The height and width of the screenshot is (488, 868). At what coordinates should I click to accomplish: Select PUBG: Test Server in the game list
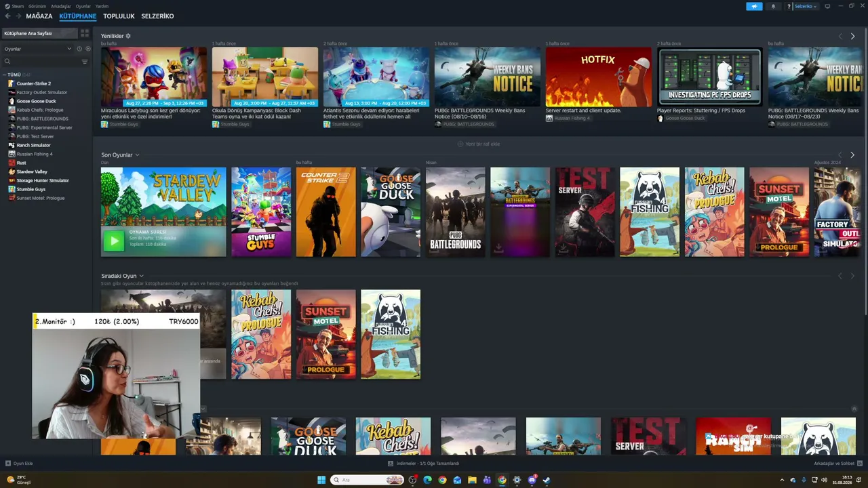point(35,136)
